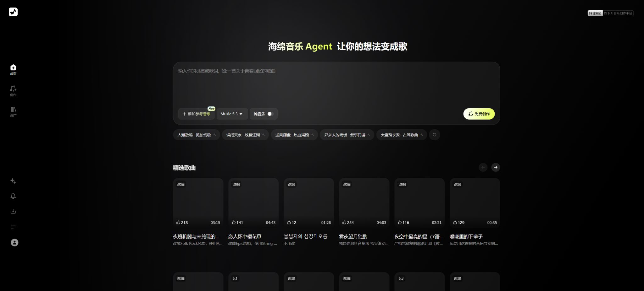This screenshot has height=291, width=644.
Task: Click 改编 tag on 雾夜望月独酌 card
Action: (347, 184)
